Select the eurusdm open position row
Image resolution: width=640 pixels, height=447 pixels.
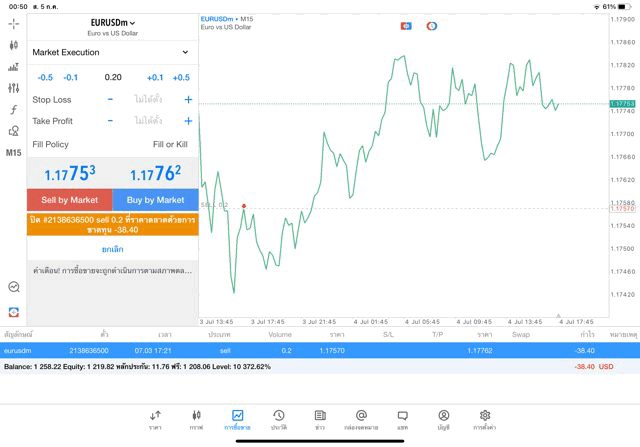click(320, 351)
